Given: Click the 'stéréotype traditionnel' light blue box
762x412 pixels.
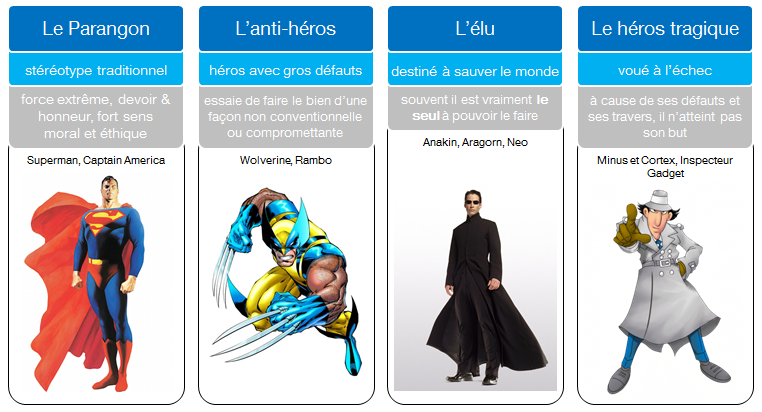Looking at the screenshot, I should point(96,69).
